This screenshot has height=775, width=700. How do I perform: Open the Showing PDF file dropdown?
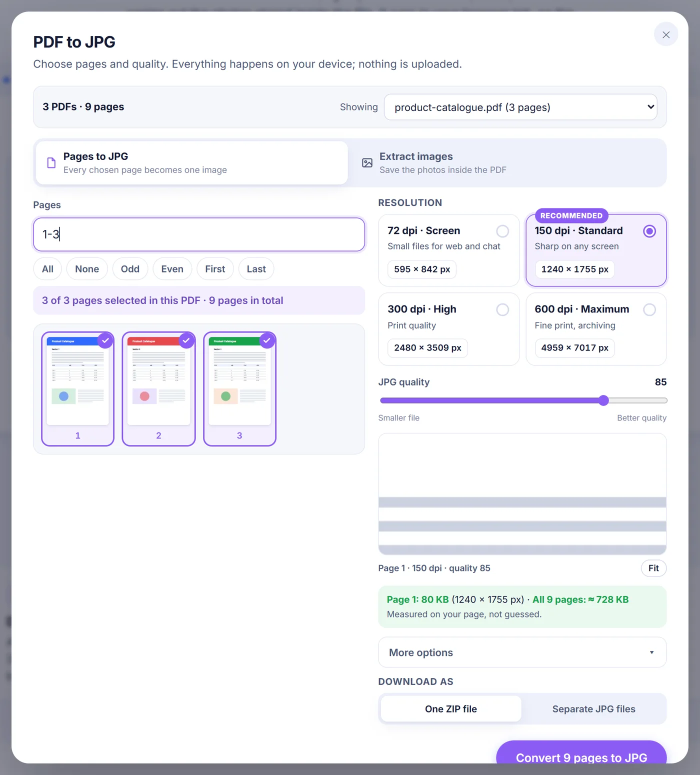(x=520, y=107)
